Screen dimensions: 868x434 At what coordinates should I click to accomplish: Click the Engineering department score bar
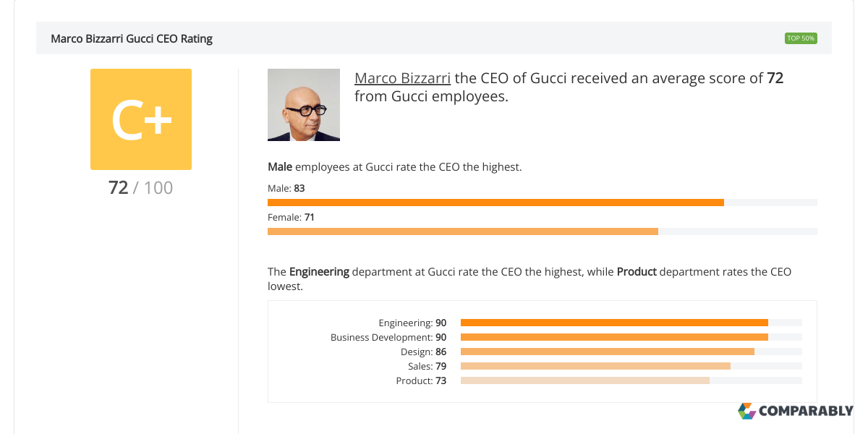click(x=614, y=323)
